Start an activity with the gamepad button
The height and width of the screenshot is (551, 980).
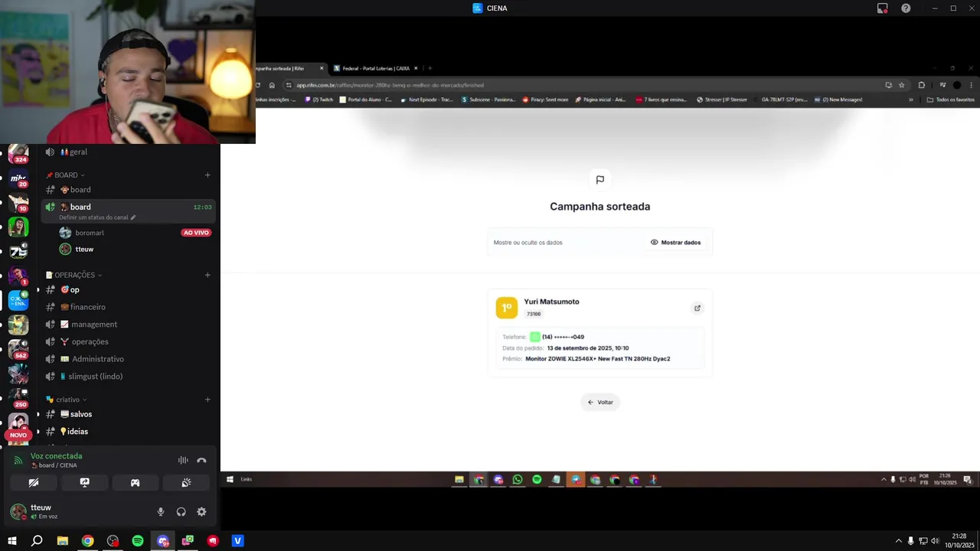point(135,483)
